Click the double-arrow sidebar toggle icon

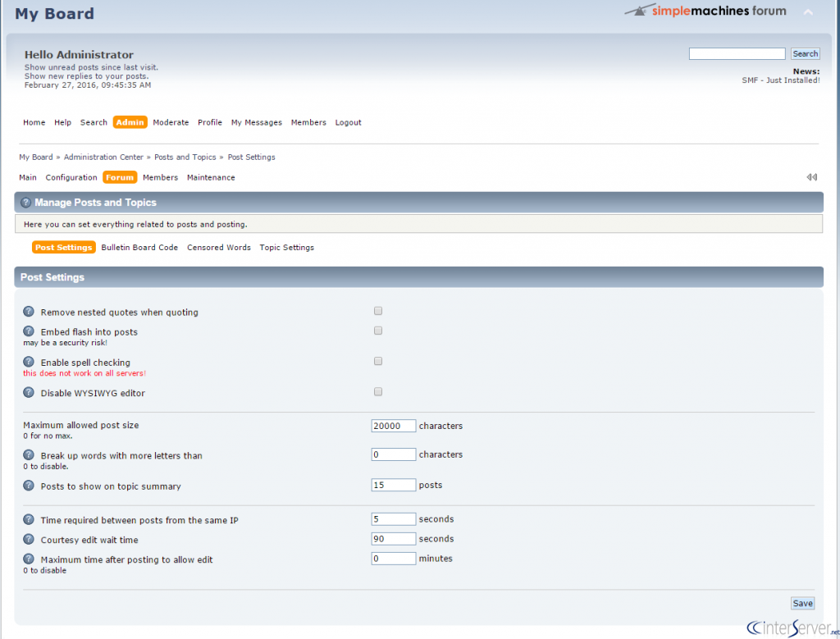pyautogui.click(x=811, y=177)
